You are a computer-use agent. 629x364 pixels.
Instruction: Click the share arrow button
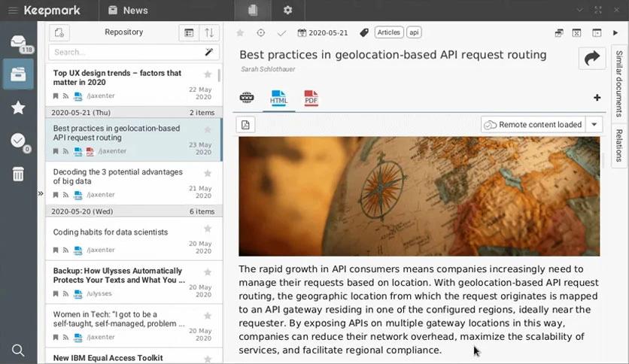(x=592, y=59)
